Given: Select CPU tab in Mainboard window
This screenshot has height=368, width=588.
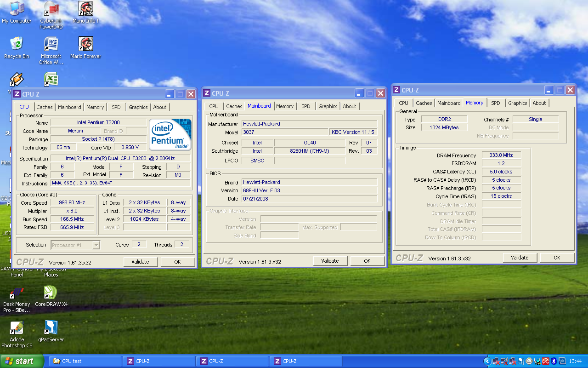Looking at the screenshot, I should pyautogui.click(x=214, y=106).
